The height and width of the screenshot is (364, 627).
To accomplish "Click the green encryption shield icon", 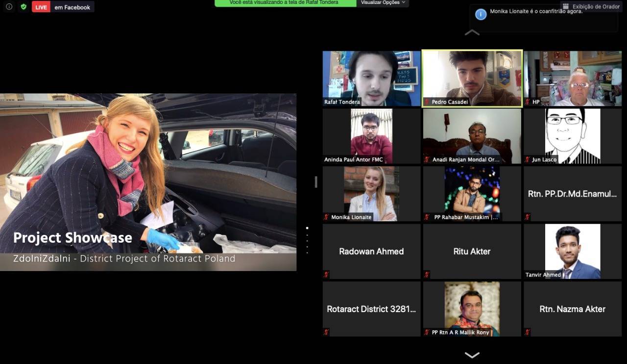I will [x=23, y=7].
